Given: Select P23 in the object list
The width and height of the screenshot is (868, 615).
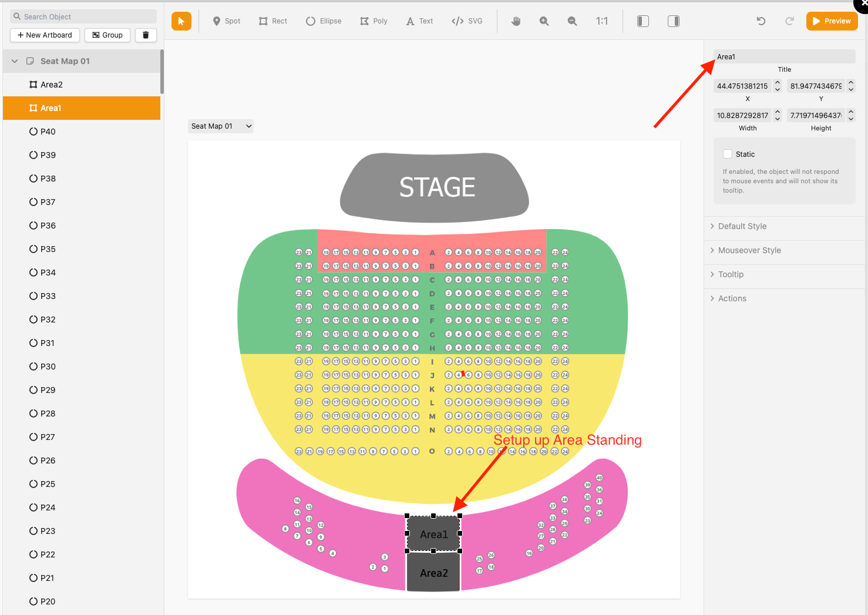Looking at the screenshot, I should click(82, 531).
